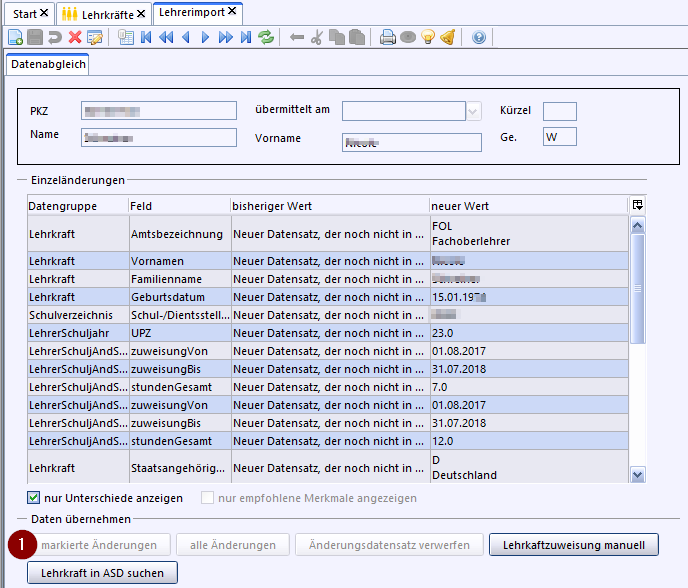Viewport: 688px width, 588px height.
Task: Click the light bulb hint icon
Action: (428, 37)
